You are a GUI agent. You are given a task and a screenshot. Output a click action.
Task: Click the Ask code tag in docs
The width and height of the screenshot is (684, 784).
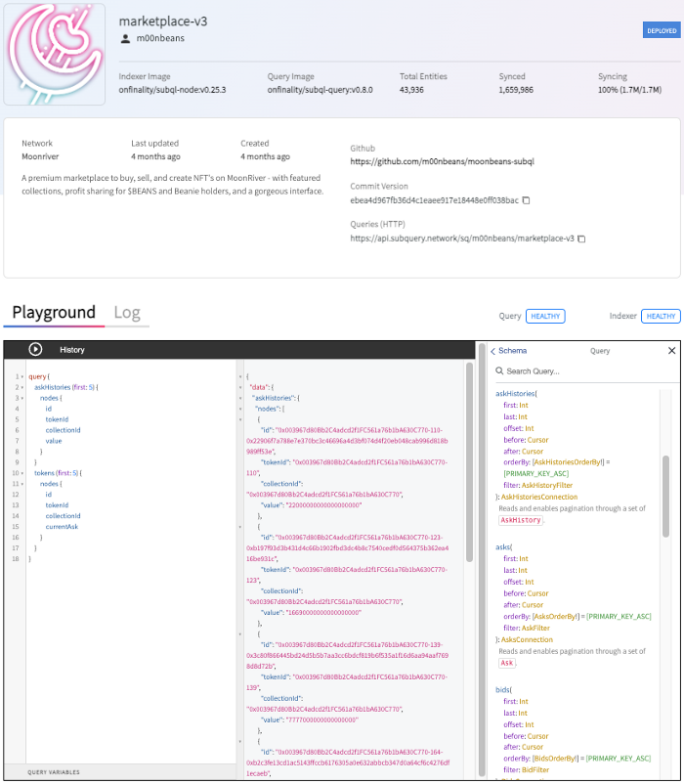(506, 663)
